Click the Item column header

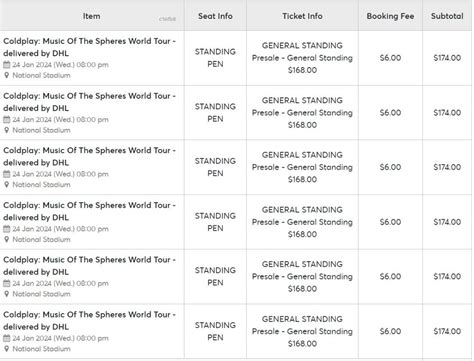click(x=92, y=16)
